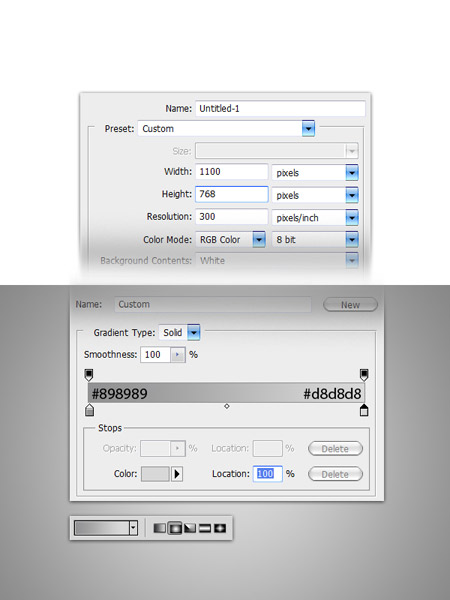Click the Smoothness field 100
Screen dimensions: 450x600
tap(155, 355)
